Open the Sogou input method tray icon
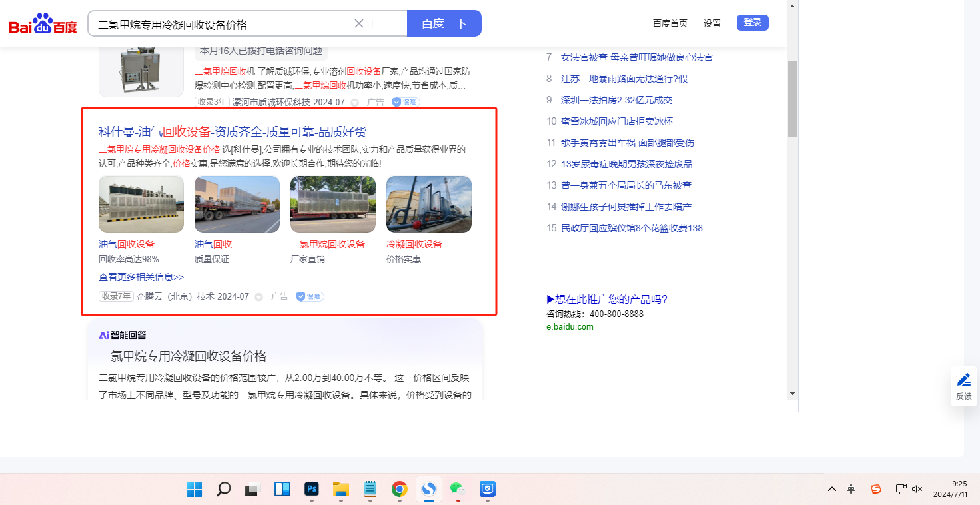This screenshot has height=505, width=980. (876, 489)
